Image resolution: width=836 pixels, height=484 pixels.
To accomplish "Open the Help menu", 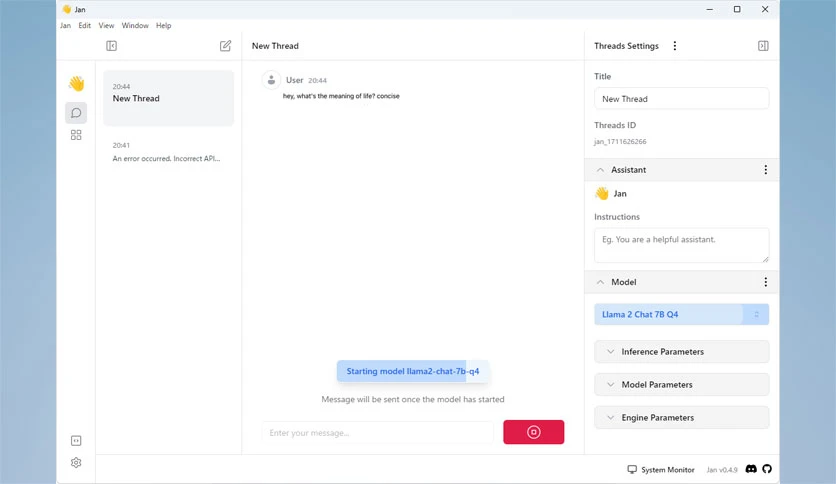I will click(x=164, y=26).
